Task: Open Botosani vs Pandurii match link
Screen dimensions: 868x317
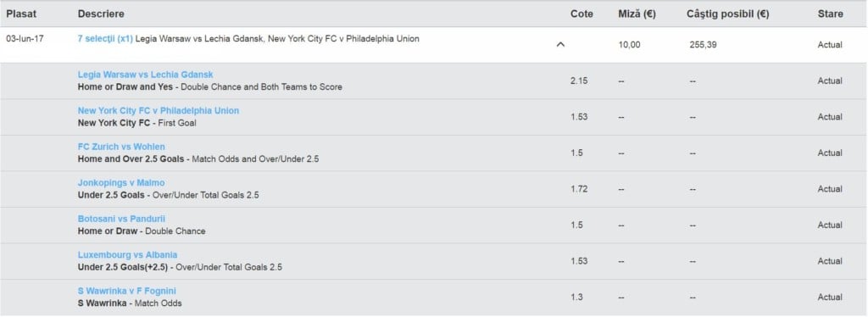Action: coord(121,219)
